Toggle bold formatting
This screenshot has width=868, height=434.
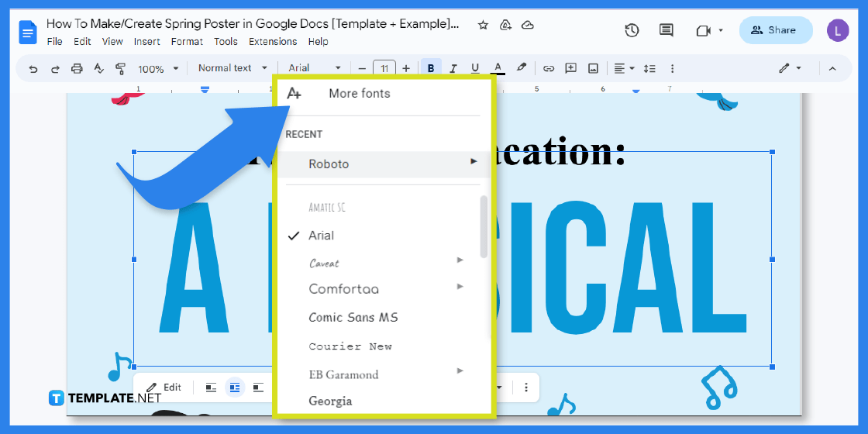click(x=431, y=69)
